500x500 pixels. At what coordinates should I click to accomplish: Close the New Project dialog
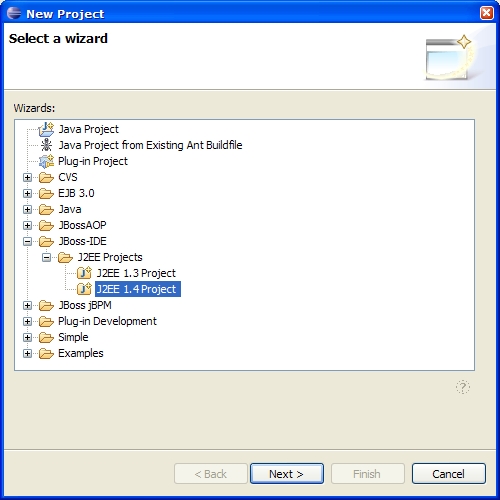487,13
